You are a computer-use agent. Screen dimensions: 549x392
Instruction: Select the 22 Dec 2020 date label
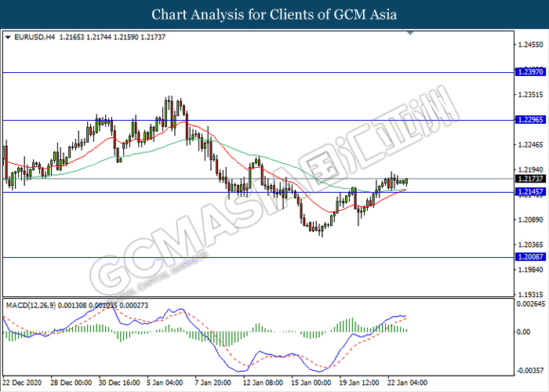tap(23, 384)
